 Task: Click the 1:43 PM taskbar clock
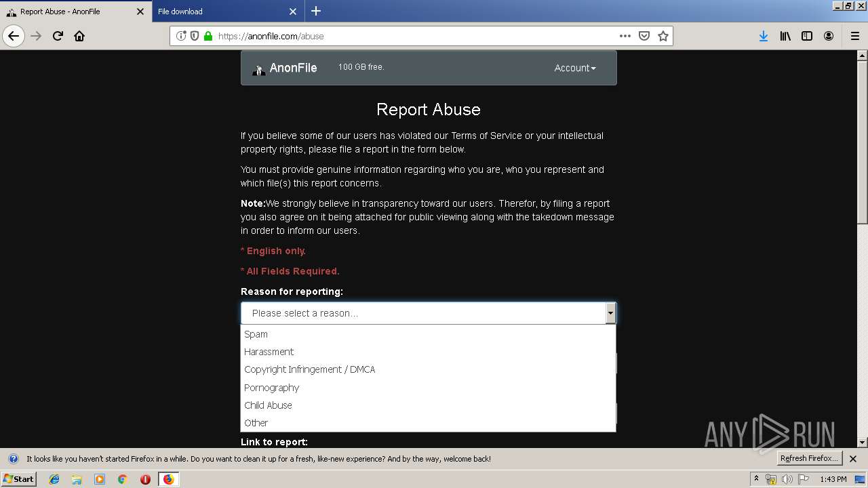point(833,479)
